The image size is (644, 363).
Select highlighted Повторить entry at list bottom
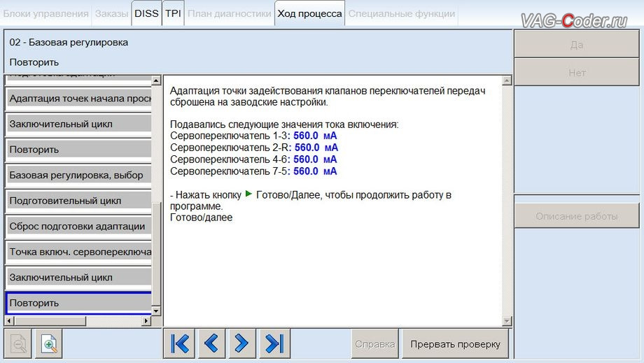(x=79, y=303)
